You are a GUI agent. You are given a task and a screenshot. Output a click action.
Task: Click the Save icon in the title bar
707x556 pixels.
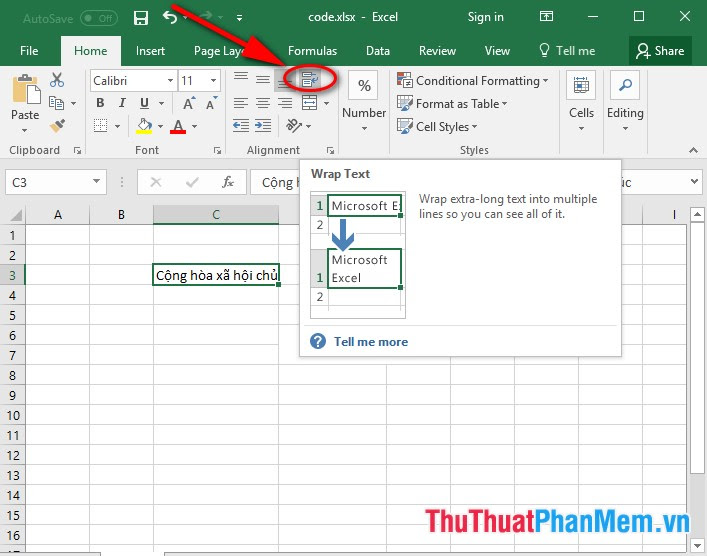141,18
